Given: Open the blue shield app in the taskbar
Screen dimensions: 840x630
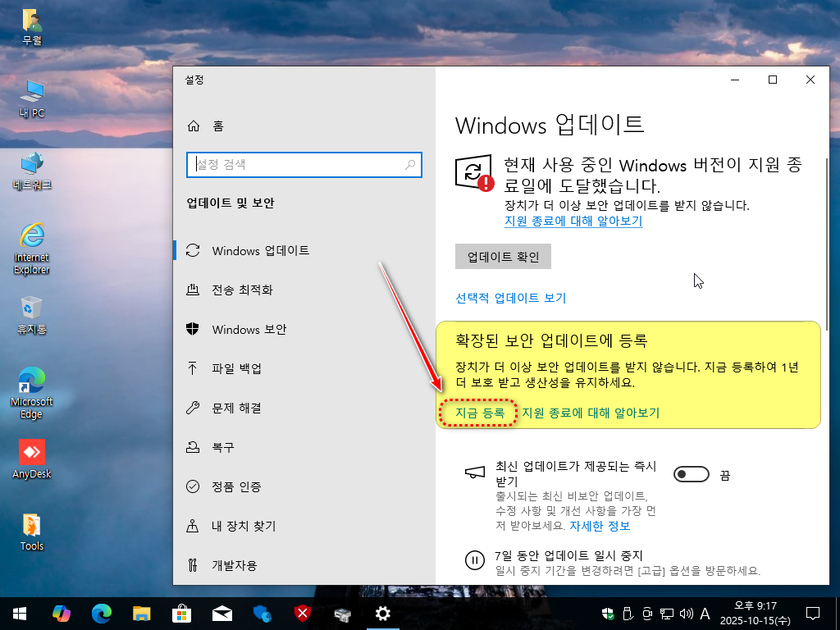Looking at the screenshot, I should click(x=262, y=614).
